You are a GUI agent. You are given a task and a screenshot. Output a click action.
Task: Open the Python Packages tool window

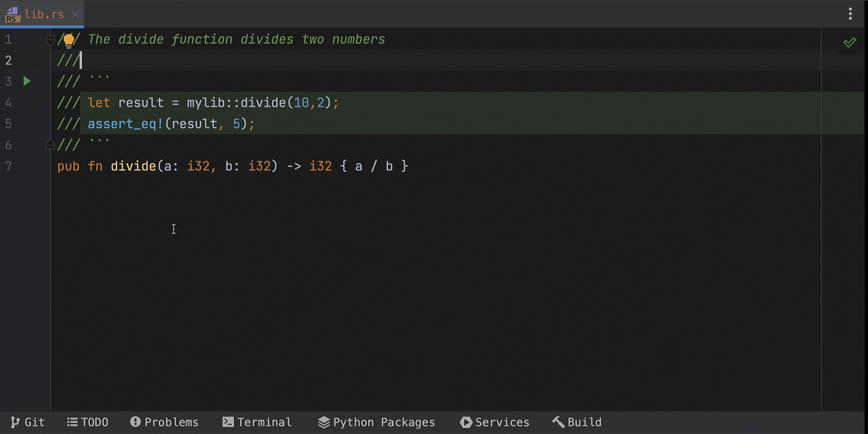[376, 422]
